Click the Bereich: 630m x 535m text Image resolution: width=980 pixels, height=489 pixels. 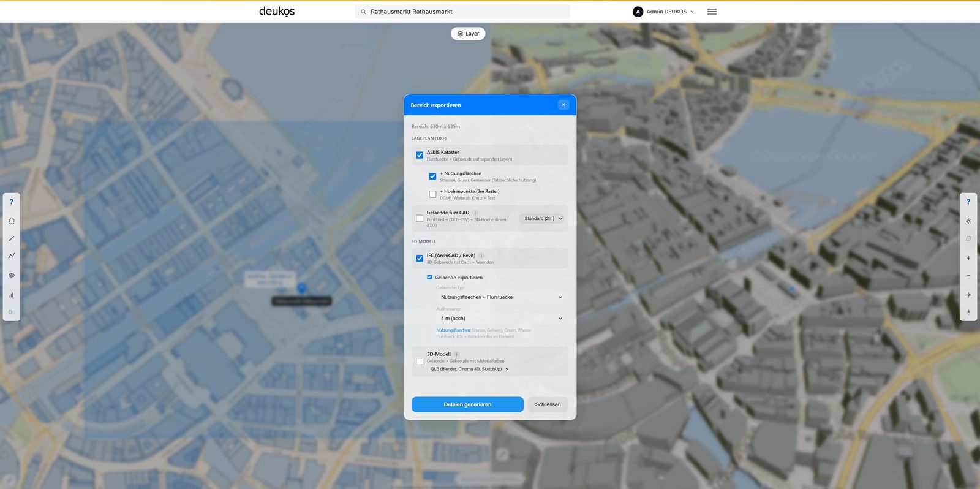click(435, 127)
